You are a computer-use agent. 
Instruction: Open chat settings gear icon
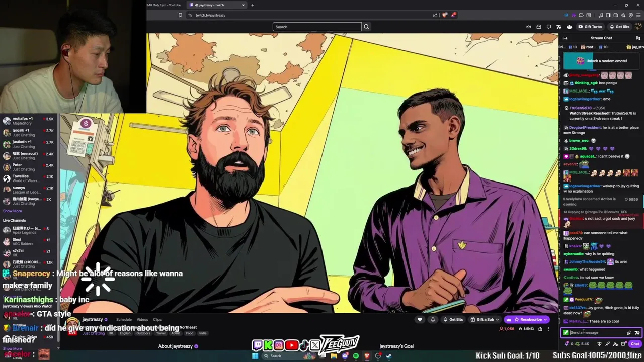pyautogui.click(x=623, y=344)
